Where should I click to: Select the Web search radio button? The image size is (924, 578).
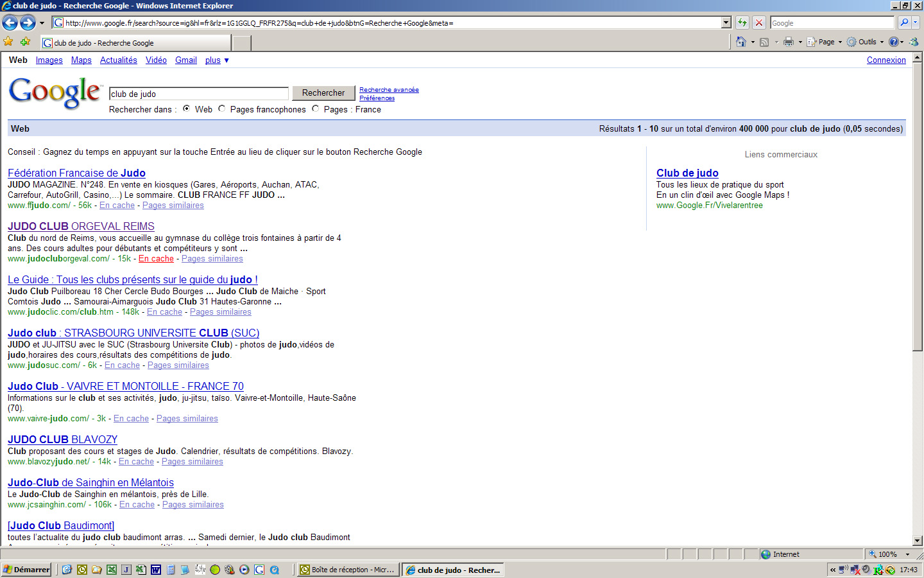(187, 109)
